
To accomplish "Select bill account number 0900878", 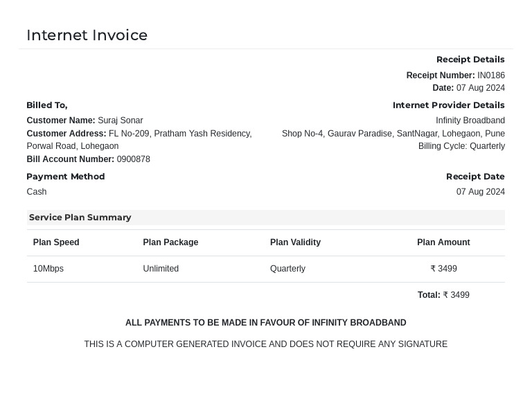I will click(133, 159).
